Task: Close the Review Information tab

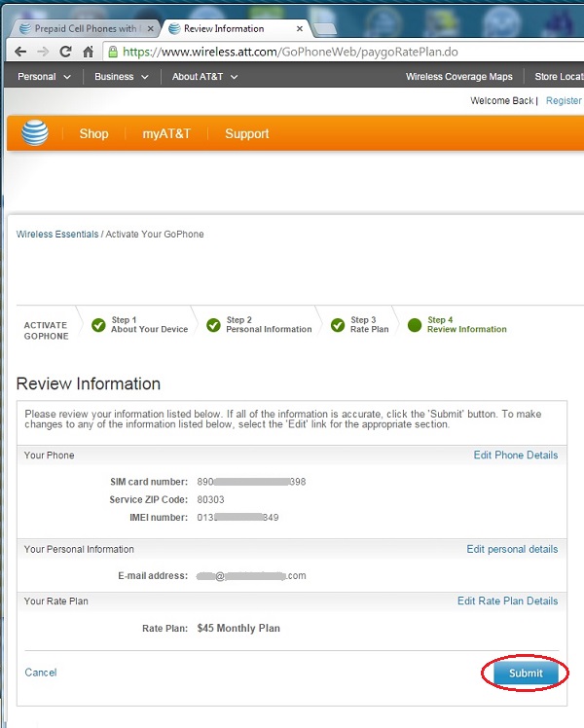Action: (300, 29)
